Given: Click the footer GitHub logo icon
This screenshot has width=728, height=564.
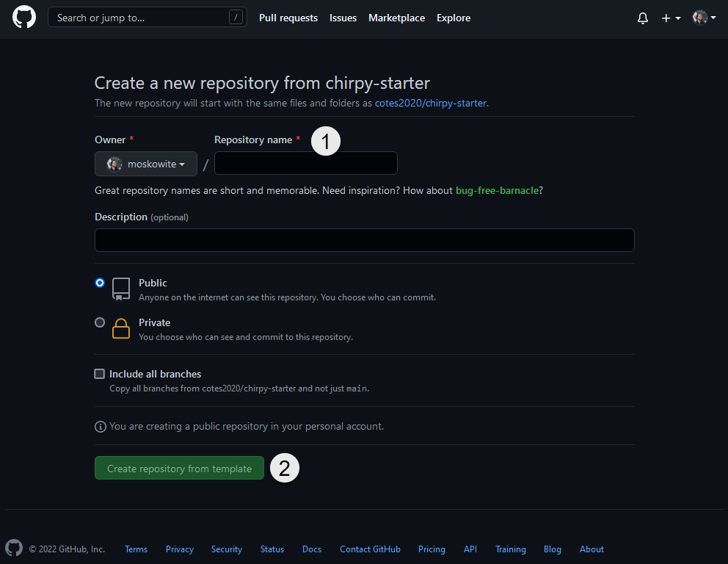Looking at the screenshot, I should click(x=14, y=548).
